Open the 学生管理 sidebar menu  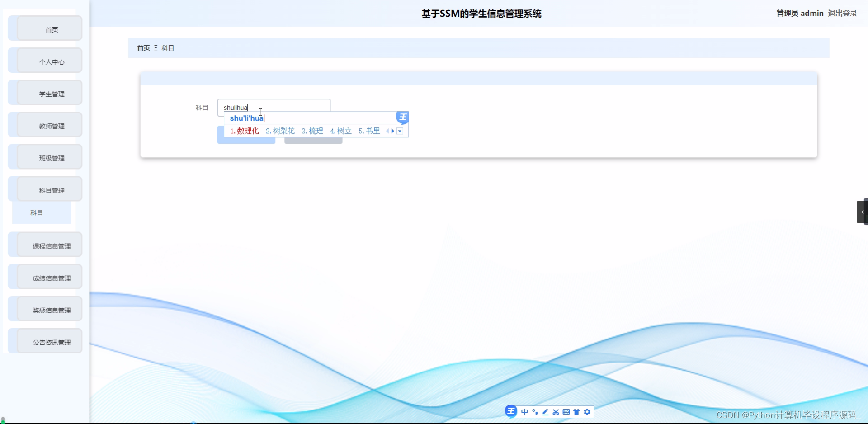(x=51, y=93)
